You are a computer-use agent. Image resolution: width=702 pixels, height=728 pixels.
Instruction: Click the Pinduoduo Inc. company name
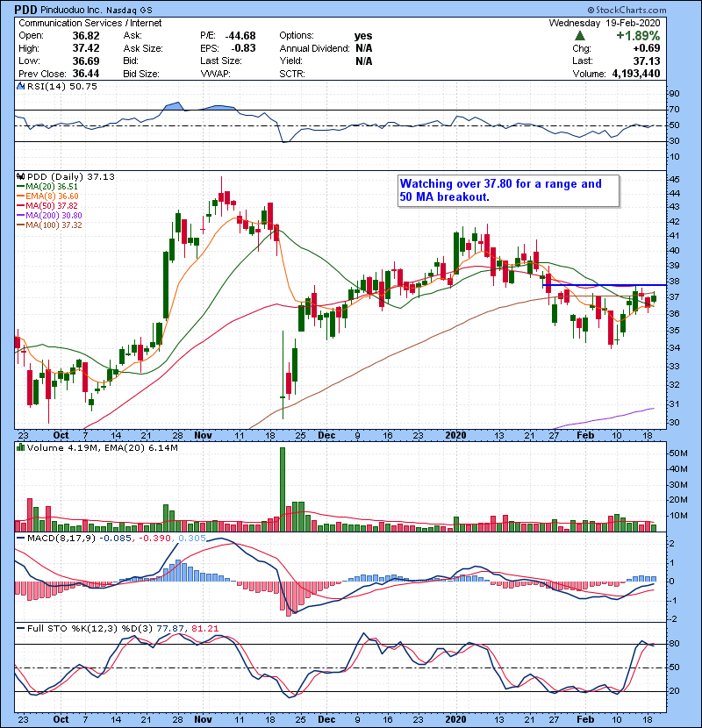coord(72,10)
